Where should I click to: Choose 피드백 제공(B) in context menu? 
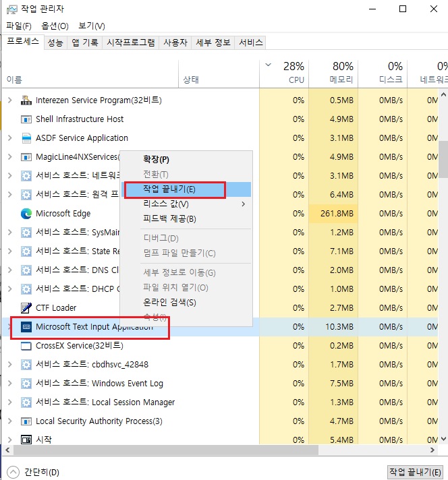(186, 218)
